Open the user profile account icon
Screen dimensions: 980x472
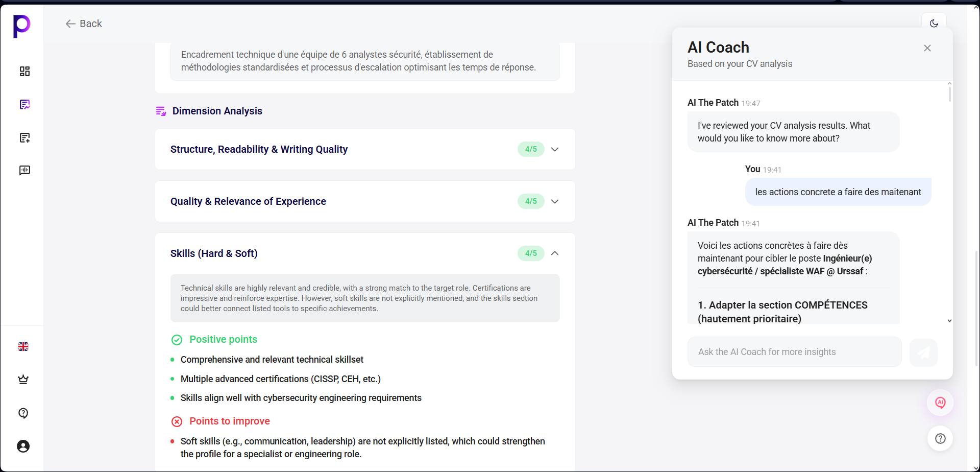click(23, 446)
